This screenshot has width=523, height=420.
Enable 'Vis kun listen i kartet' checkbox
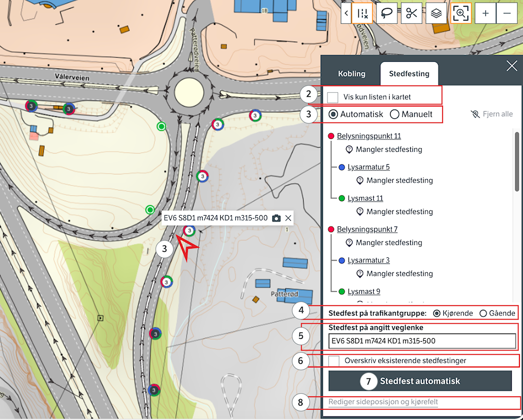pyautogui.click(x=333, y=97)
